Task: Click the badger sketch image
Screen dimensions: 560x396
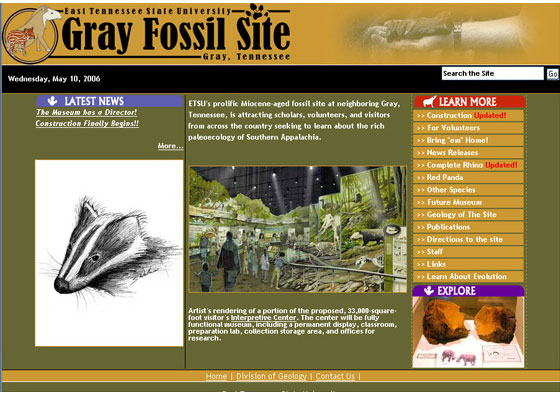Action: (x=109, y=253)
